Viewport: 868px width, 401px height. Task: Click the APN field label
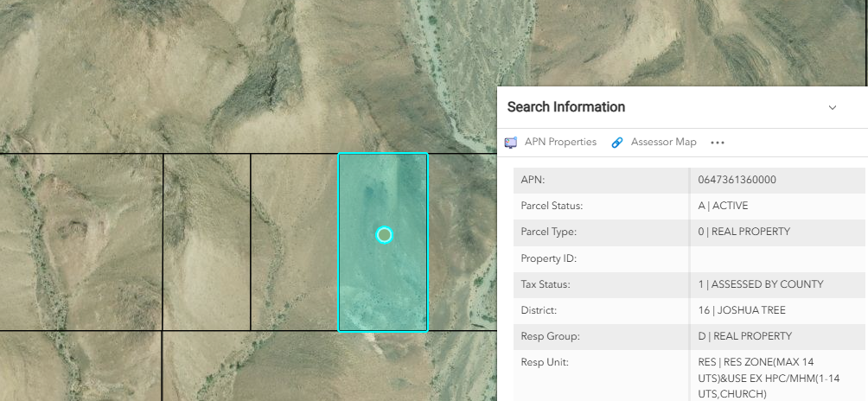(x=533, y=181)
